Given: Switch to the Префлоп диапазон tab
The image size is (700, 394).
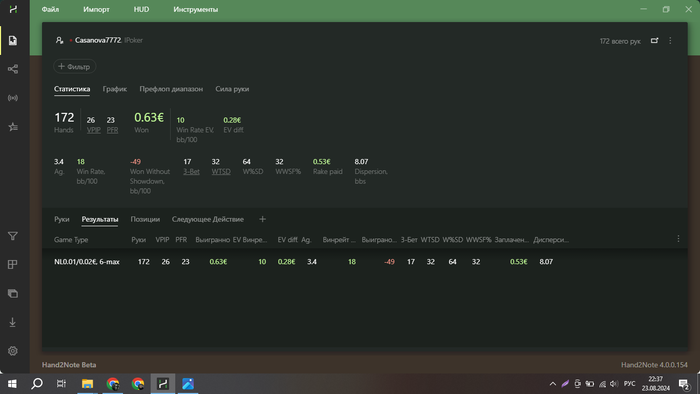Looking at the screenshot, I should 171,89.
